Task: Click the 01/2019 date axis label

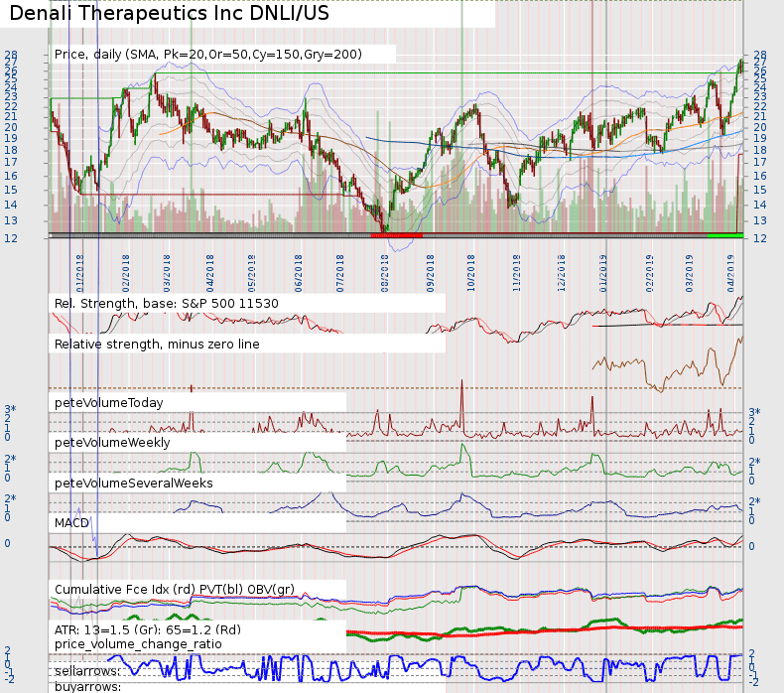Action: tap(603, 274)
